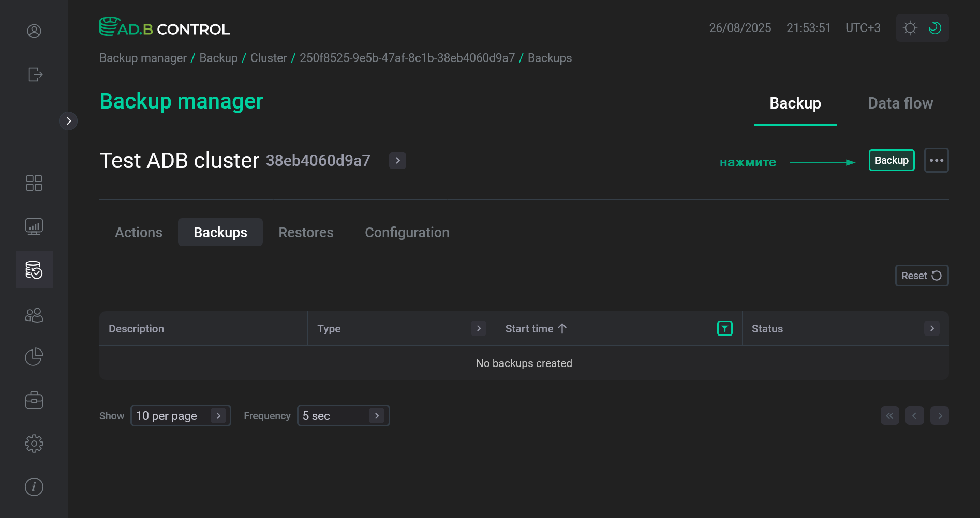The image size is (980, 518).
Task: Open the Start time filter funnel
Action: pos(724,328)
